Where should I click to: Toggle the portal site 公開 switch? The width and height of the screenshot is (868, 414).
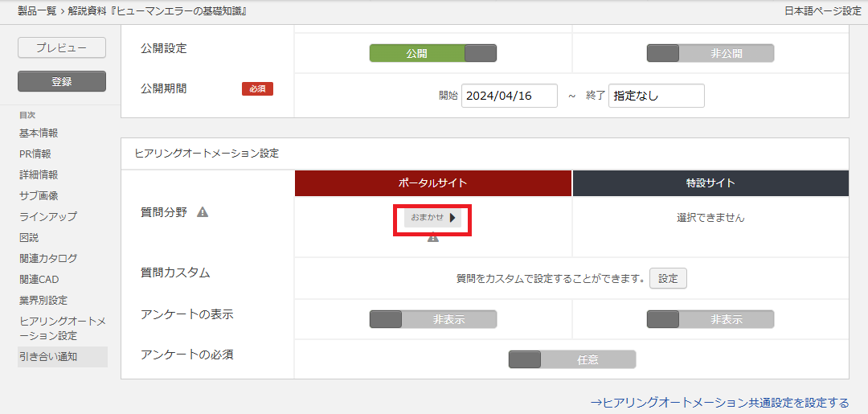(433, 53)
